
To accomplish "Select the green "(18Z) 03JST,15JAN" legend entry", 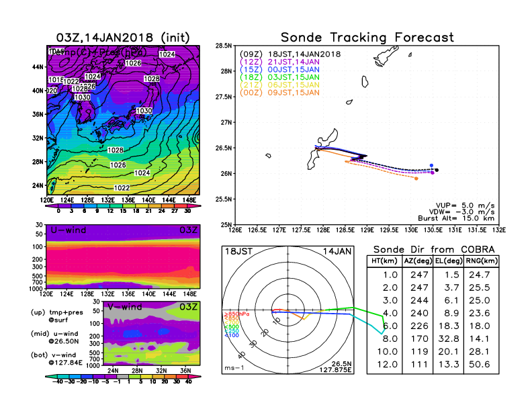I will click(279, 77).
